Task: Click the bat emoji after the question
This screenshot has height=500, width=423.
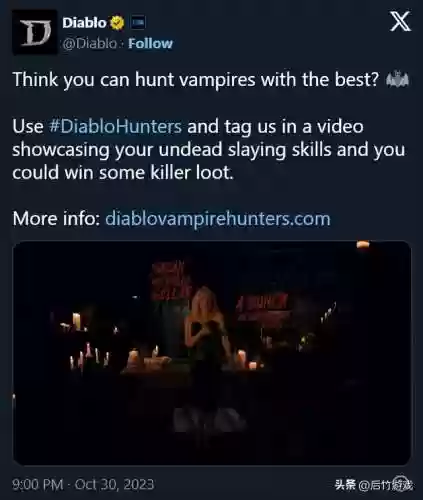Action: 397,80
